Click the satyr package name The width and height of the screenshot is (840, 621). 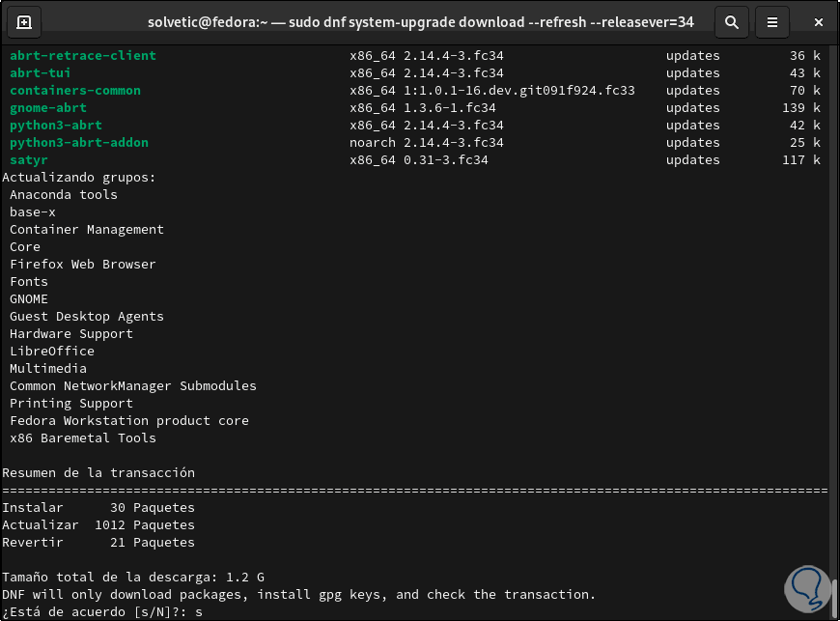click(x=29, y=160)
